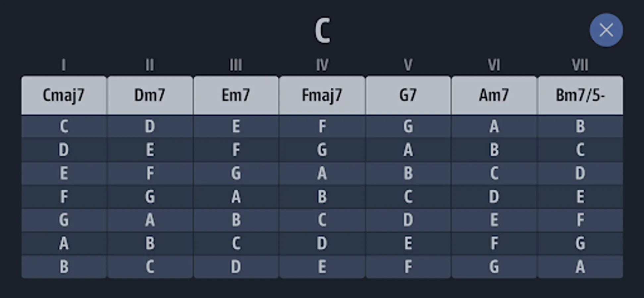Choose the Dm7 chord button
Screen dimensions: 644x298
click(150, 95)
